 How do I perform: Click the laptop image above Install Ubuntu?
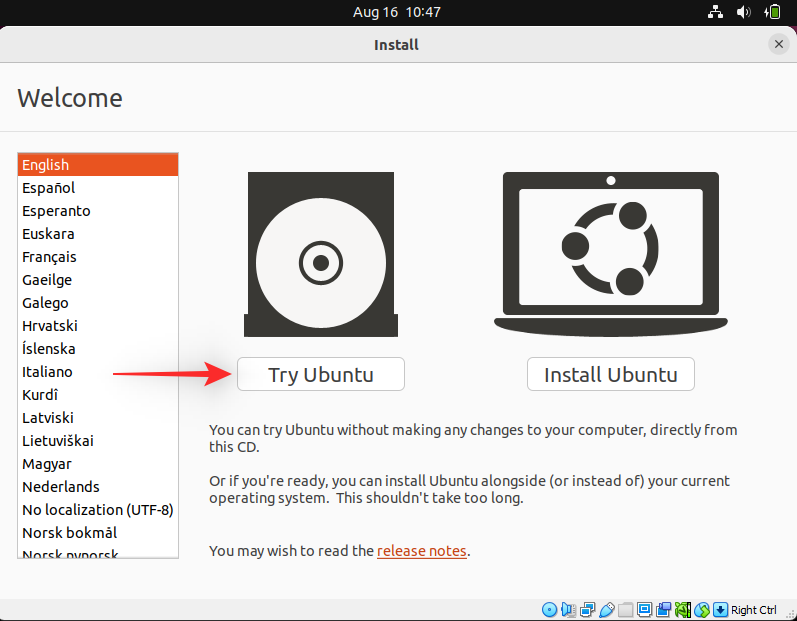[610, 254]
